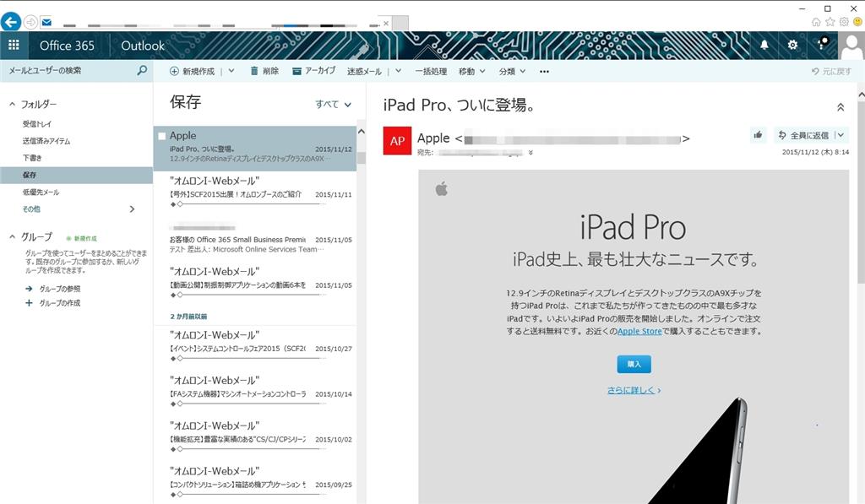Screen dimensions: 865x504
Task: Click the browser smiley feedback icon
Action: point(857,22)
